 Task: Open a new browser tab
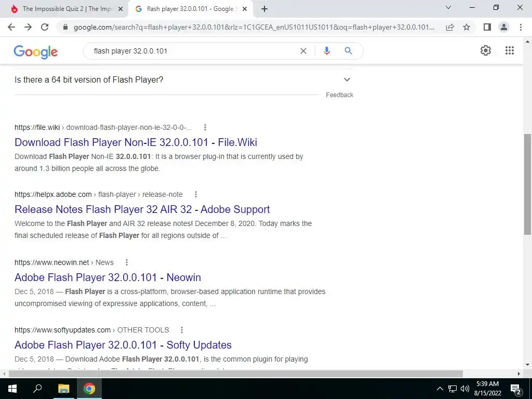[264, 9]
